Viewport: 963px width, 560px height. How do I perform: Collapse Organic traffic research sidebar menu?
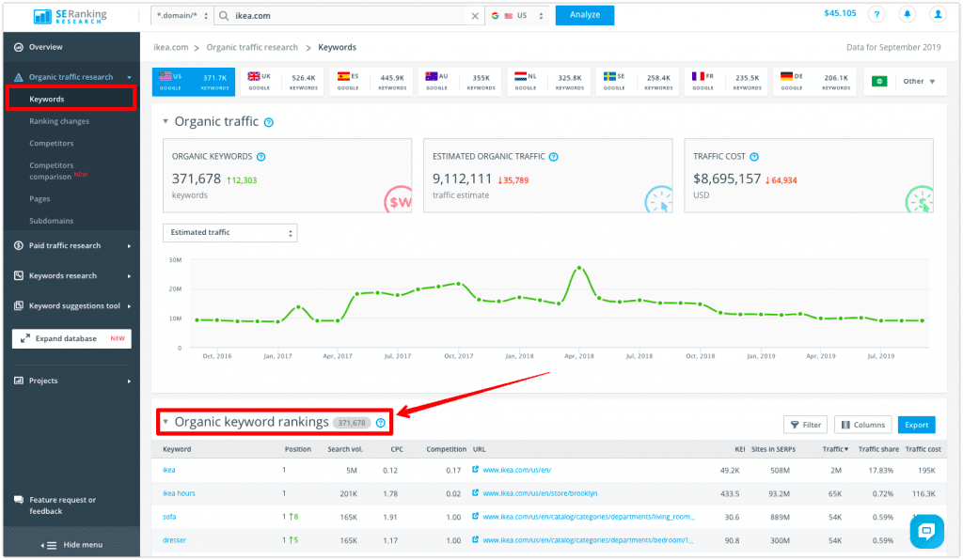click(129, 77)
